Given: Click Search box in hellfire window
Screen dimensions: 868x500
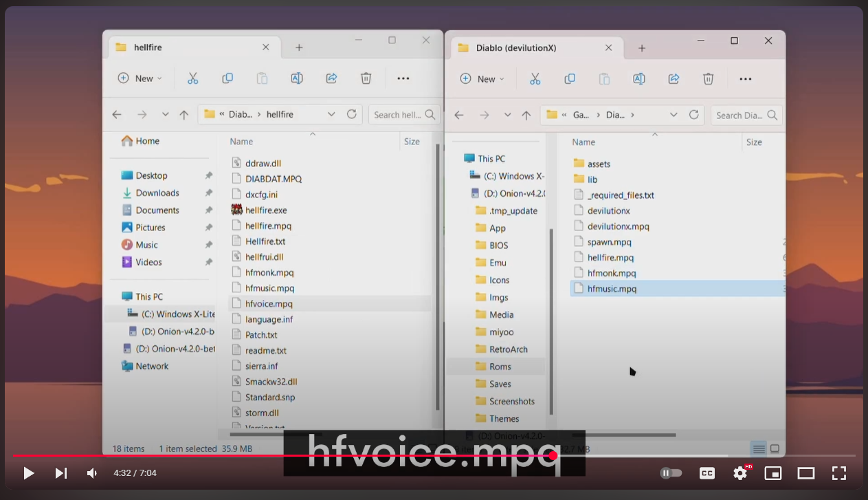Looking at the screenshot, I should (403, 115).
